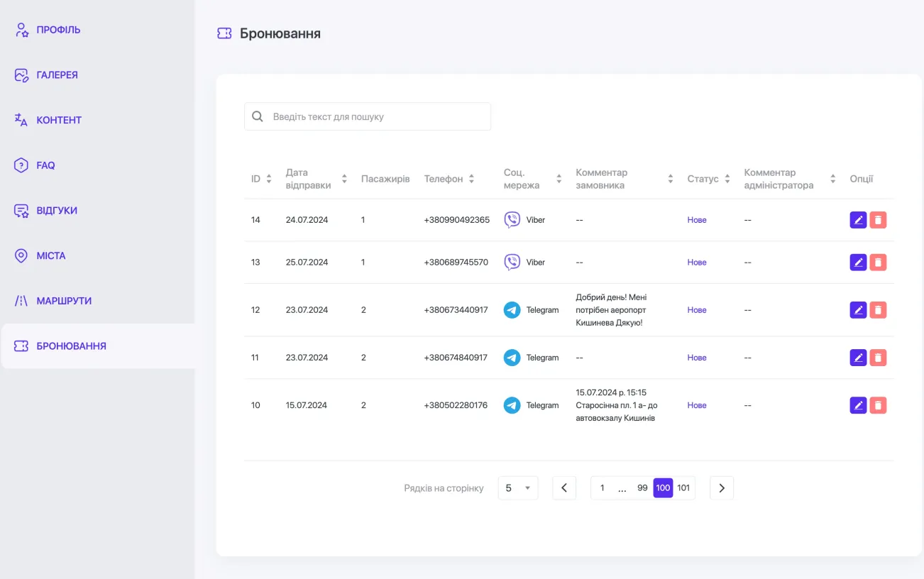
Task: Open rows per page dropdown
Action: [x=518, y=487]
